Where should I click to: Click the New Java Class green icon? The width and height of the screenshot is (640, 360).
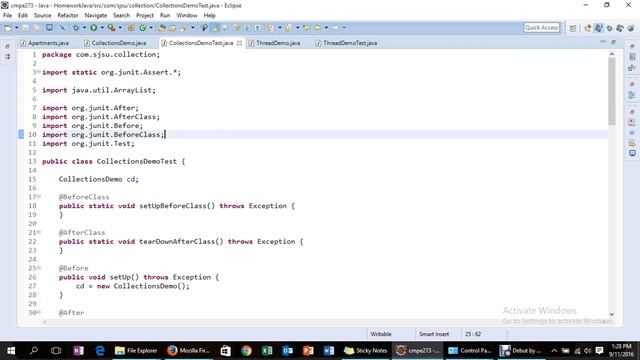pyautogui.click(x=142, y=28)
